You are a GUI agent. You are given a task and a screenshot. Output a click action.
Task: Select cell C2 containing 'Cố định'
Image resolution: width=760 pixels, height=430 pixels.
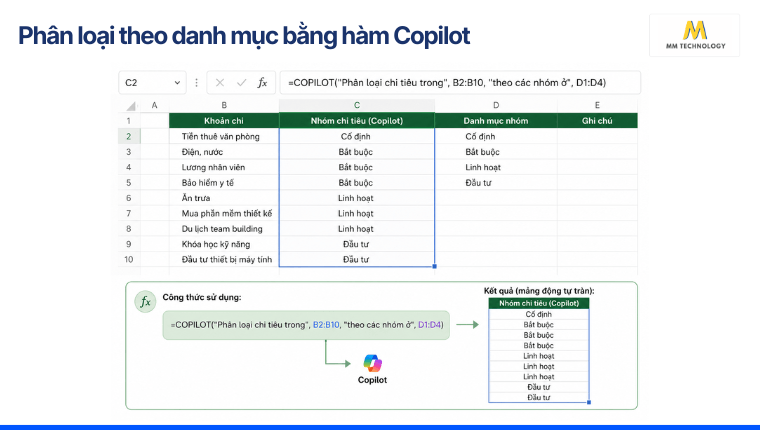357,136
